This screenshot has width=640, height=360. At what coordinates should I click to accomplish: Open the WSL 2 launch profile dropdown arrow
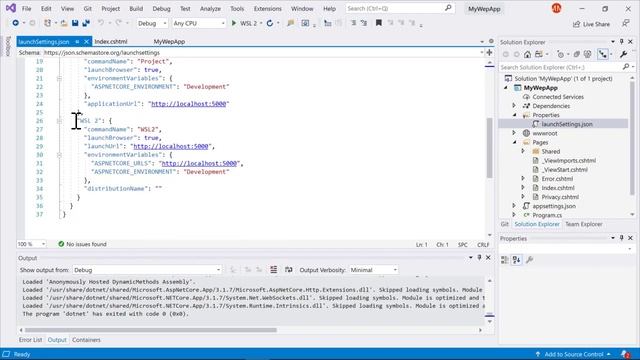pos(261,23)
